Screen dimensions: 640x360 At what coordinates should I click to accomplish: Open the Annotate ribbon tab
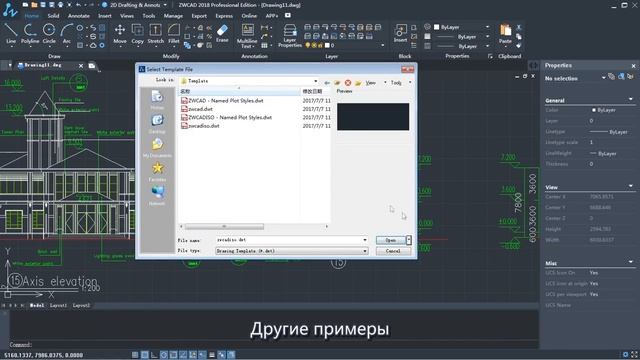pyautogui.click(x=79, y=16)
